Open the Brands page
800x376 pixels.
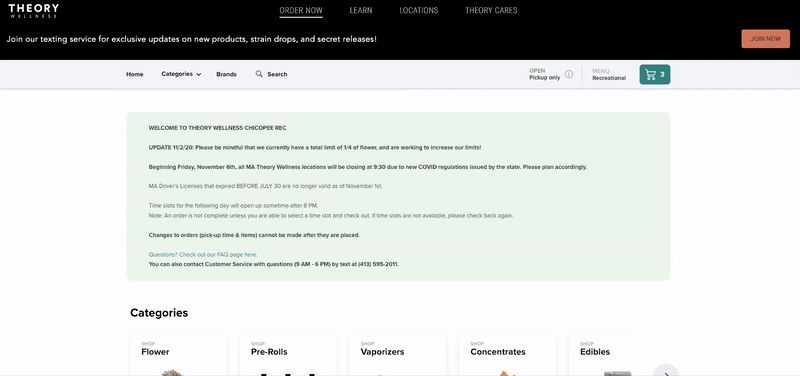226,74
